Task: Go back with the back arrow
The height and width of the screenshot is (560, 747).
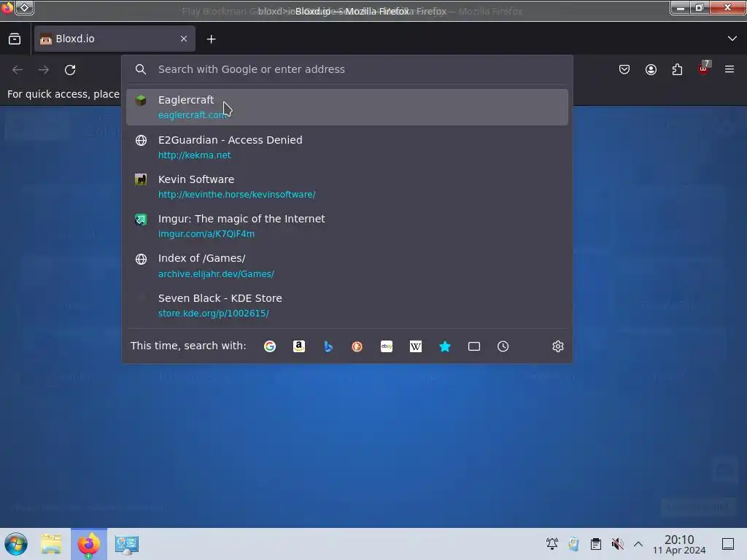Action: (18, 70)
